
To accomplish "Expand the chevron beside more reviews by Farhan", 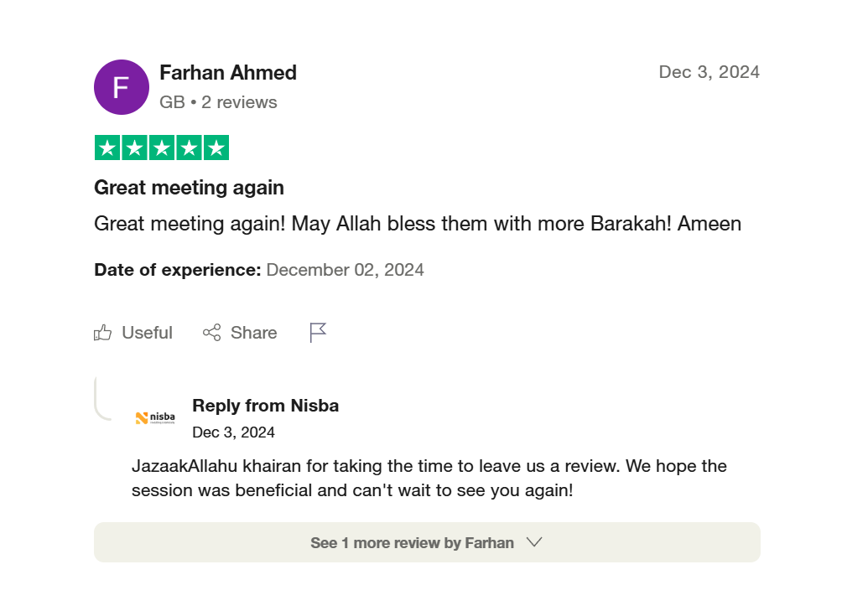I will coord(534,542).
